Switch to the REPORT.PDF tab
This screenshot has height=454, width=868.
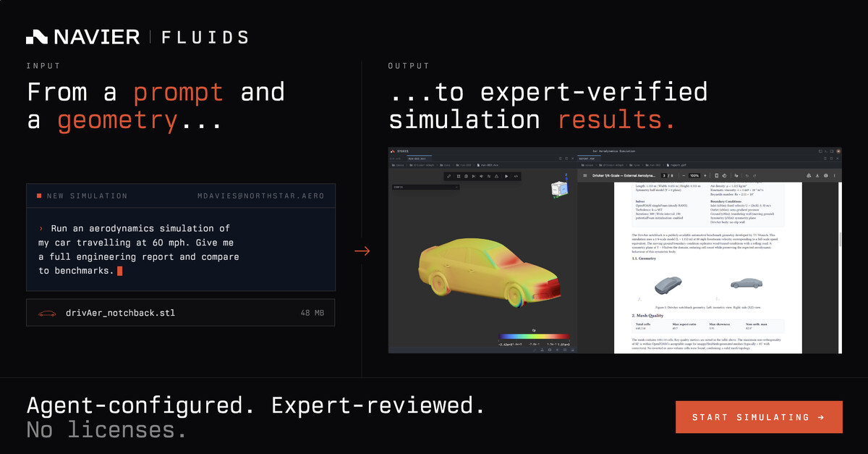590,159
